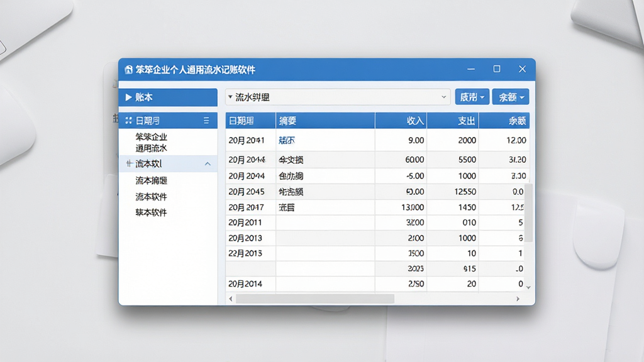Open the 余额 blue dropdown button
This screenshot has width=644, height=362.
click(511, 97)
